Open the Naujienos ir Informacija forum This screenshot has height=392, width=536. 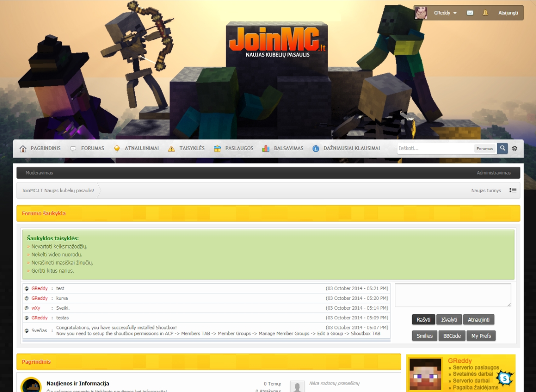point(78,383)
